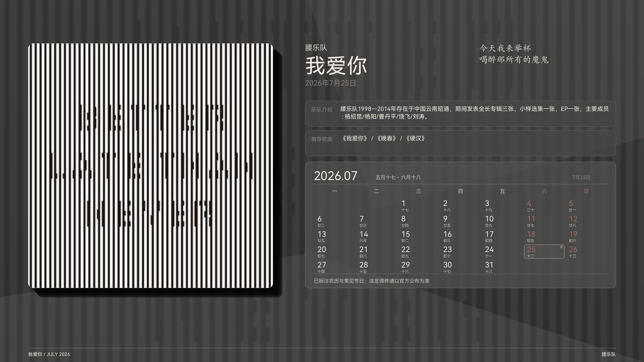Select calendar day 3 (十九)
The height and width of the screenshot is (362, 644).
pyautogui.click(x=489, y=206)
